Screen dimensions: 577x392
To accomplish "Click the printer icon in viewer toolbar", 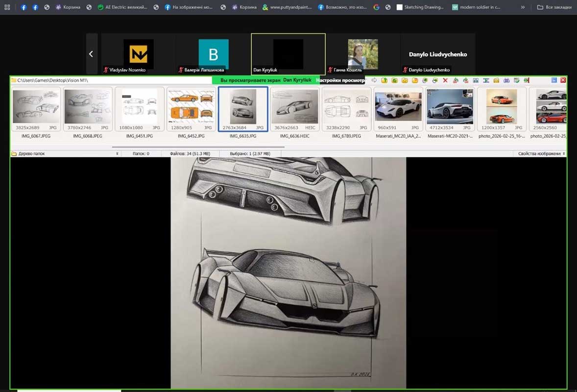I will (506, 80).
